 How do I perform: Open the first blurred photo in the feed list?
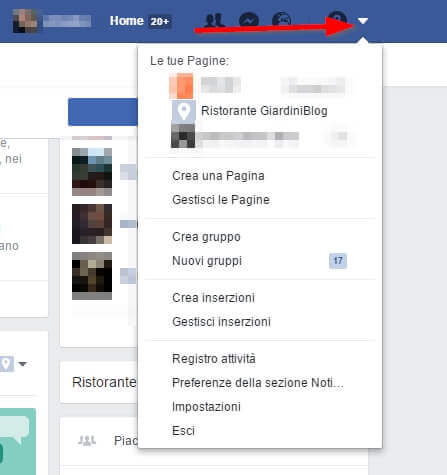click(x=92, y=172)
